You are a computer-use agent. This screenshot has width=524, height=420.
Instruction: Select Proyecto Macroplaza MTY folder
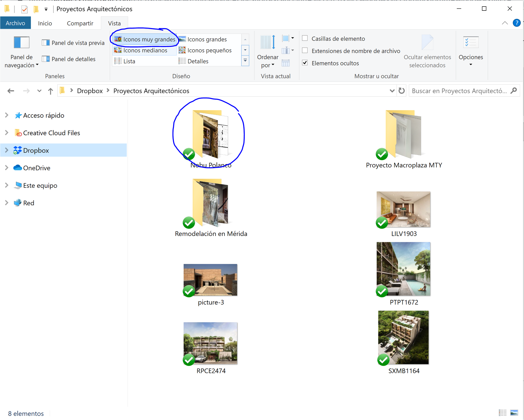click(x=404, y=139)
